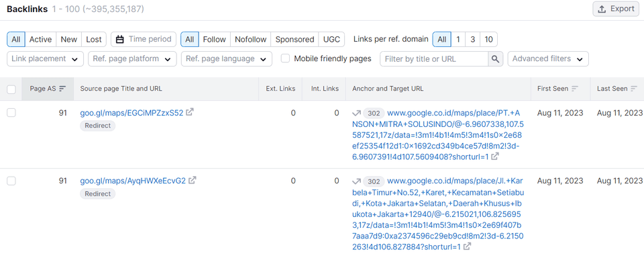This screenshot has height=256, width=644.
Task: Click the Backlinks heading
Action: click(x=27, y=9)
